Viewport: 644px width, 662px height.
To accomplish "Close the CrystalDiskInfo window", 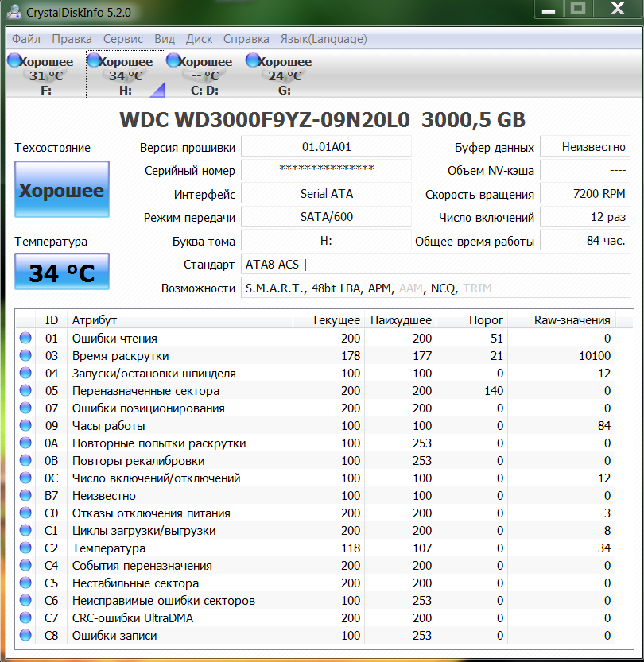I will [x=618, y=10].
